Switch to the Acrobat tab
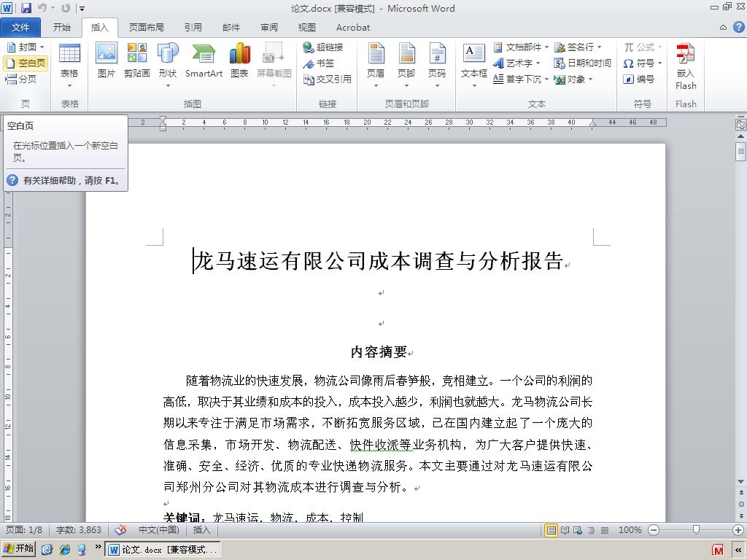The width and height of the screenshot is (747, 560). click(x=353, y=28)
